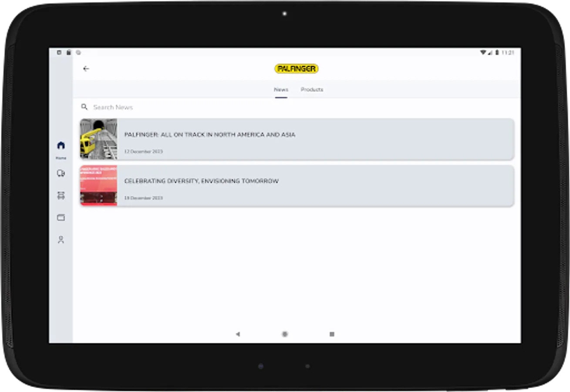
Task: Tap the PALFINGER logo at top
Action: (297, 68)
